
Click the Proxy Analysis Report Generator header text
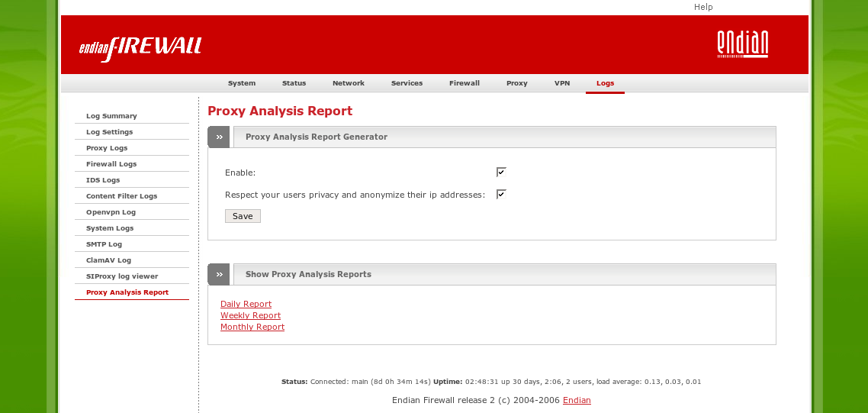tap(317, 137)
